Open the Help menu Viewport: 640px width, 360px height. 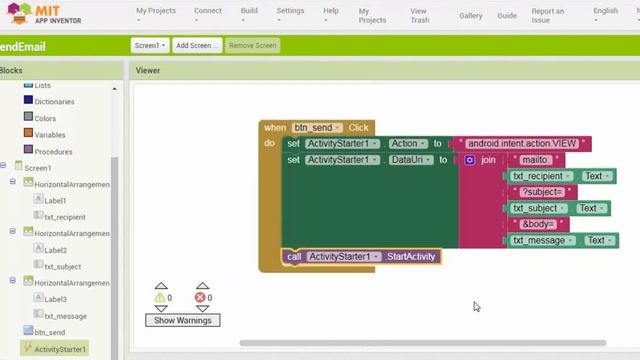[331, 15]
